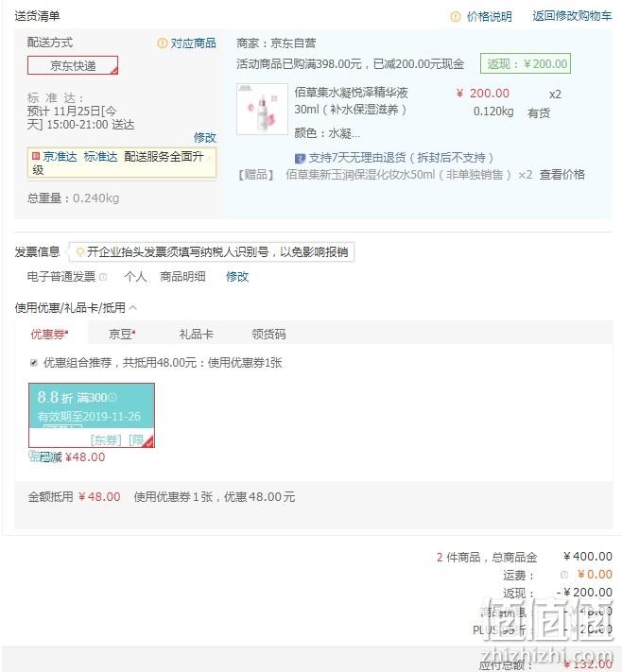Select the 8.8折 满300 coupon card
Screen dimensions: 622x672
pos(92,415)
